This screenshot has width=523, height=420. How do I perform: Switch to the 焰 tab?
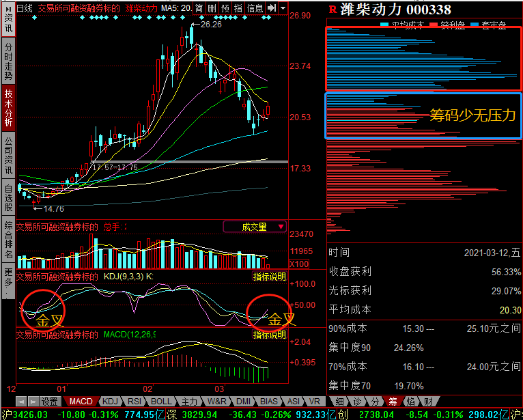pos(411,402)
